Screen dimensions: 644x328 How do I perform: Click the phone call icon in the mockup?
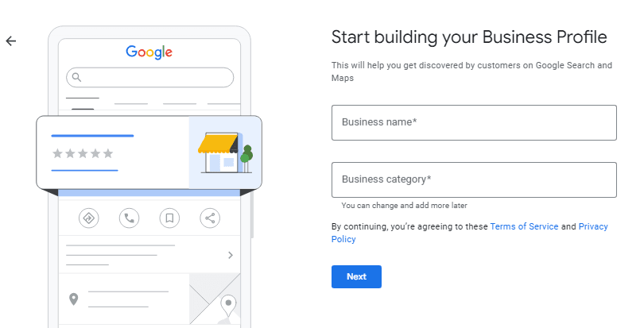(x=129, y=218)
